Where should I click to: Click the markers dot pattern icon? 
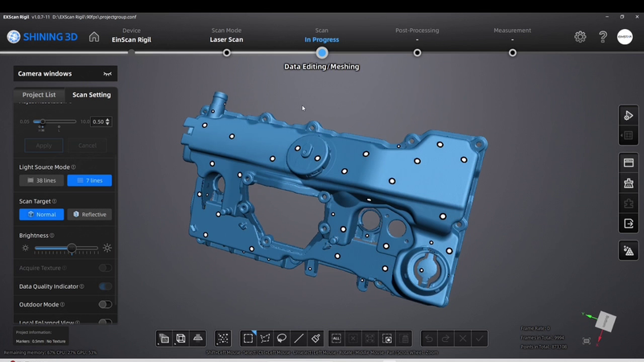coord(223,339)
